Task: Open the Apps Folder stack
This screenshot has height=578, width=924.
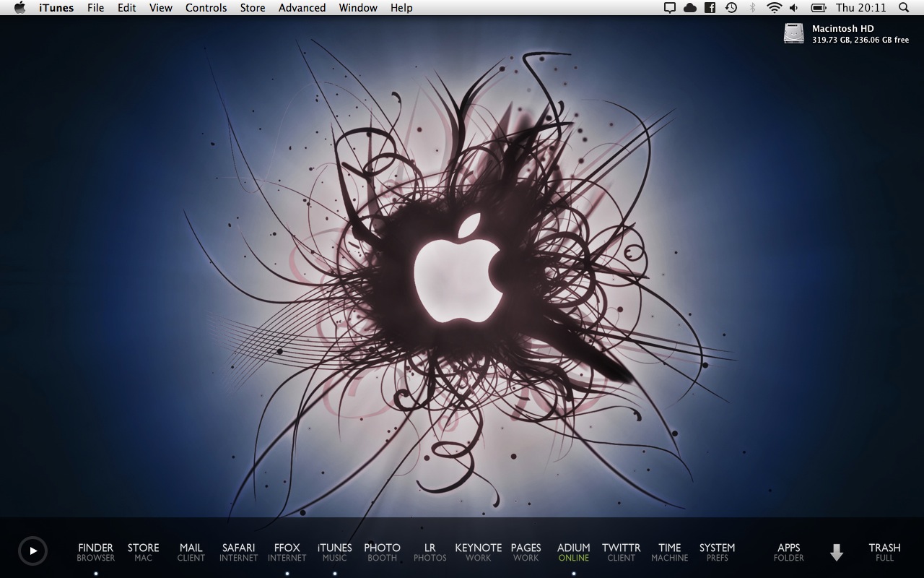Action: (x=788, y=553)
